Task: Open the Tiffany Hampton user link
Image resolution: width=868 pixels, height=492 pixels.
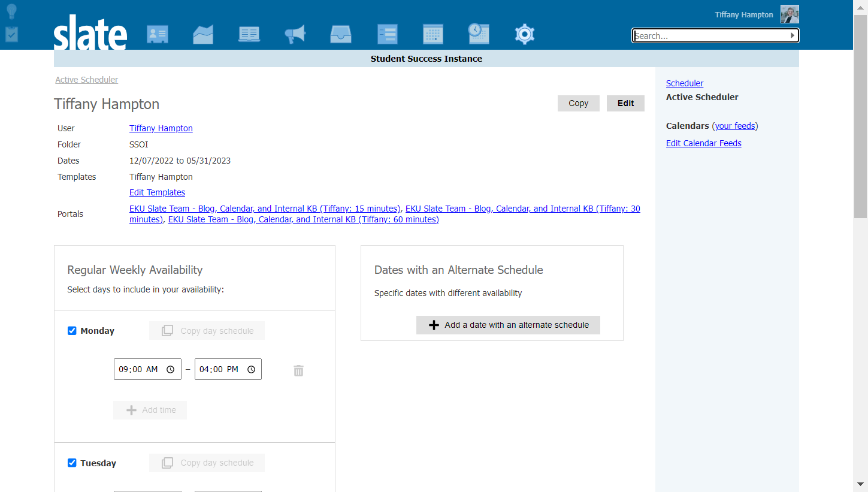Action: point(161,128)
